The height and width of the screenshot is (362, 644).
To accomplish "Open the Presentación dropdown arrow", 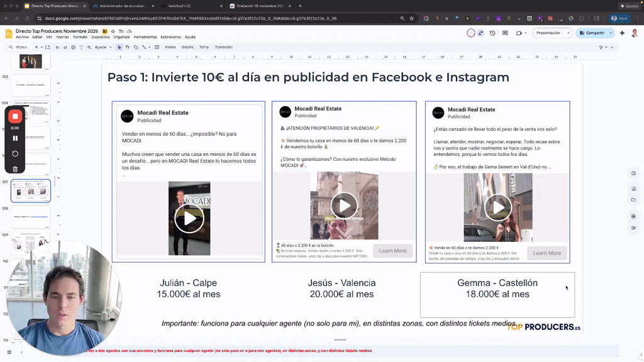I will coord(569,33).
